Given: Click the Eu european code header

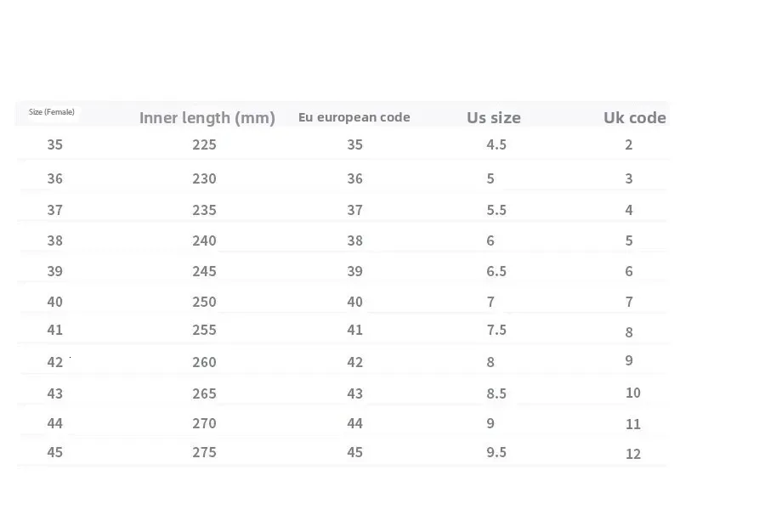Looking at the screenshot, I should tap(354, 117).
